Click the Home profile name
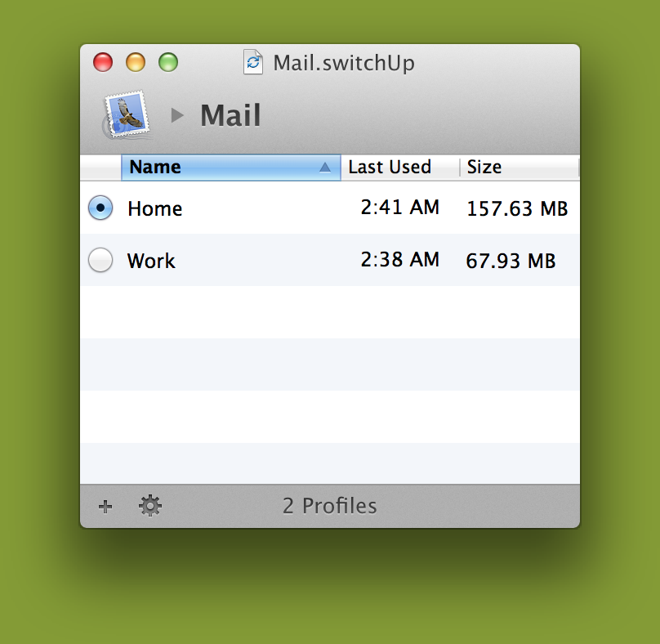 point(155,209)
